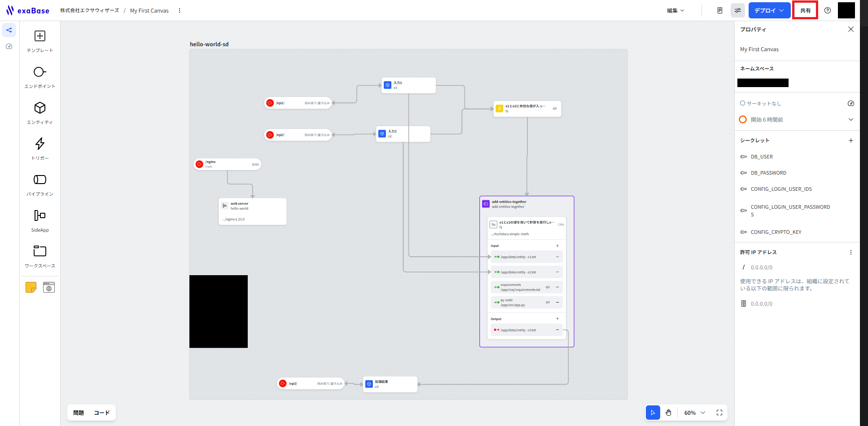Select the Entity cube tool

(40, 113)
